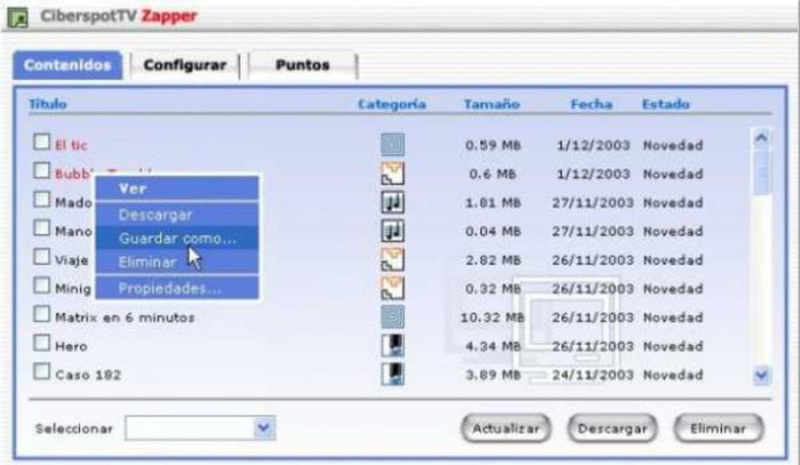Sort by Fecha column header
This screenshot has width=800, height=465.
click(591, 104)
